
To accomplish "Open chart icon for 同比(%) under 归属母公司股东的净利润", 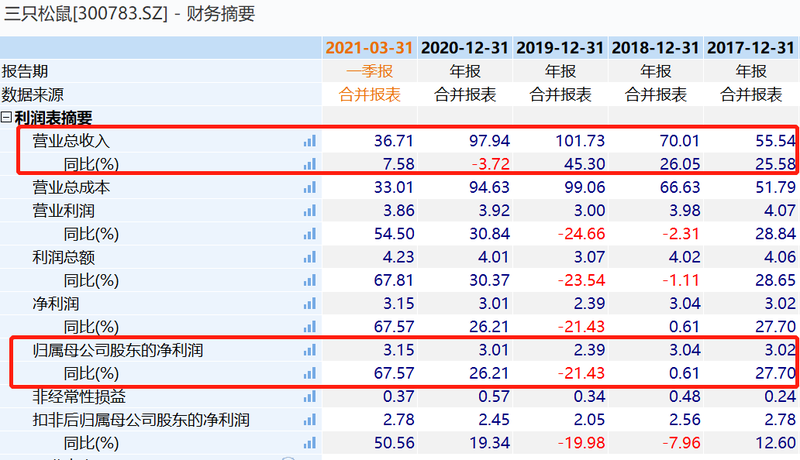I will point(310,374).
